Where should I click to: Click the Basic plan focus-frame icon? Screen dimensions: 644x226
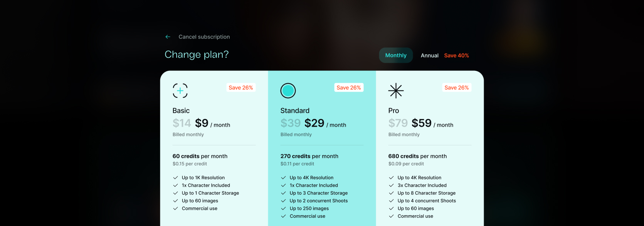point(180,90)
